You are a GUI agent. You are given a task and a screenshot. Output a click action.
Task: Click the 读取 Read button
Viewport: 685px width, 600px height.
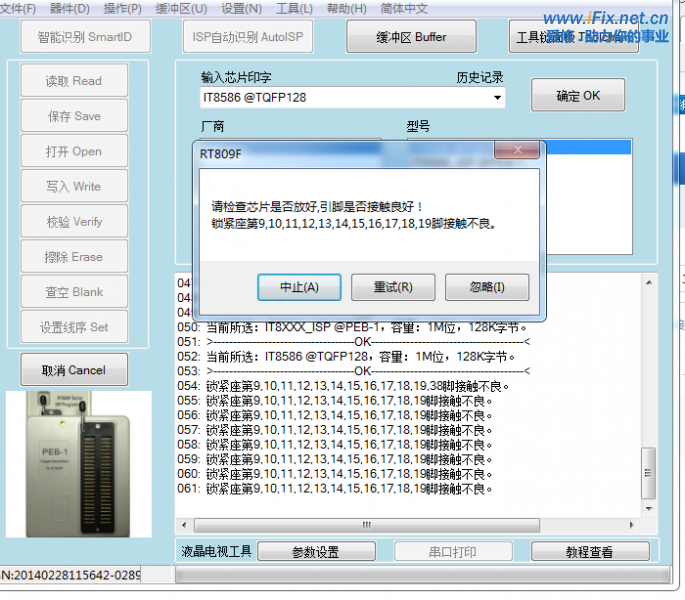click(x=74, y=81)
